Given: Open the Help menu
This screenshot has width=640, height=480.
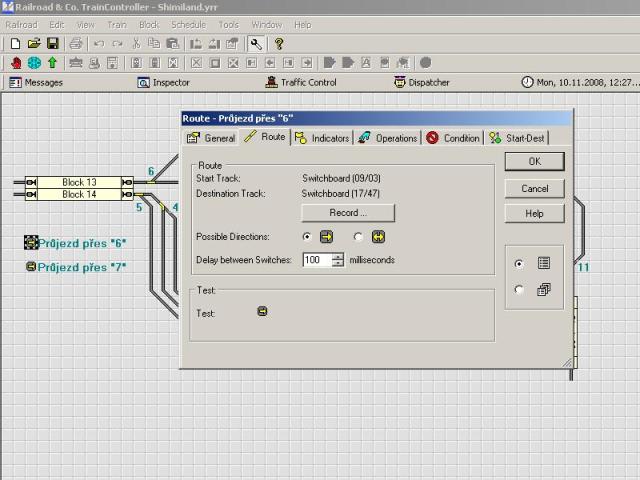Looking at the screenshot, I should [x=303, y=25].
